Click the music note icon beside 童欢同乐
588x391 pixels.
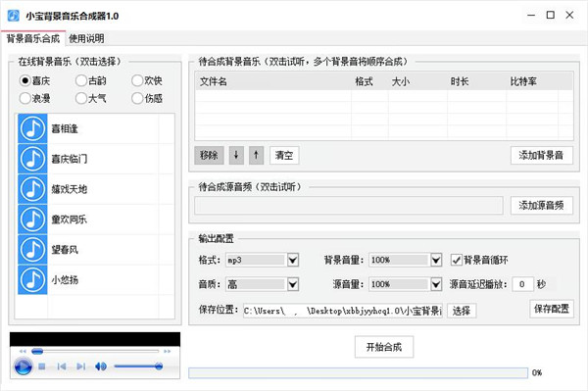pyautogui.click(x=32, y=220)
